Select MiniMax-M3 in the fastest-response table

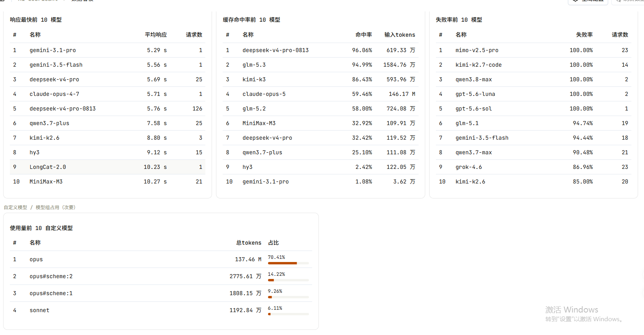pyautogui.click(x=108, y=182)
